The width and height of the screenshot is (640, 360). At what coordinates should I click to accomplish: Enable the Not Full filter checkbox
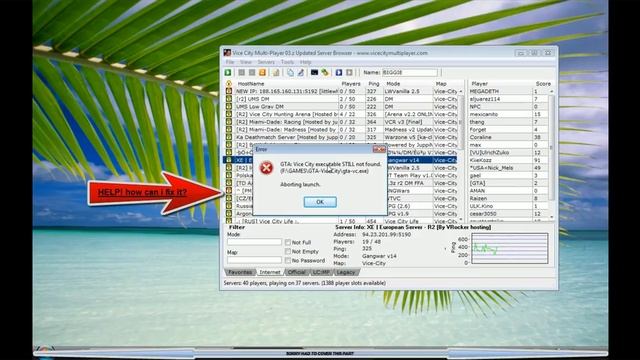coord(288,242)
